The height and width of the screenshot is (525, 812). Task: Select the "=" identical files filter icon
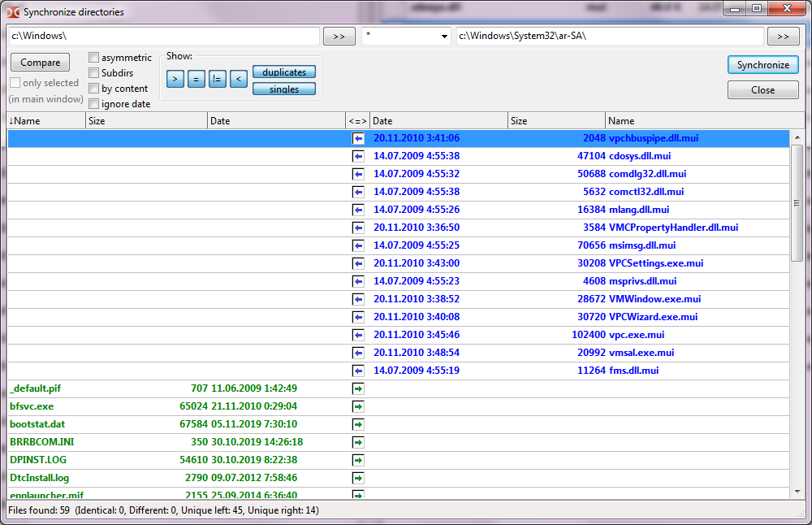click(x=196, y=78)
